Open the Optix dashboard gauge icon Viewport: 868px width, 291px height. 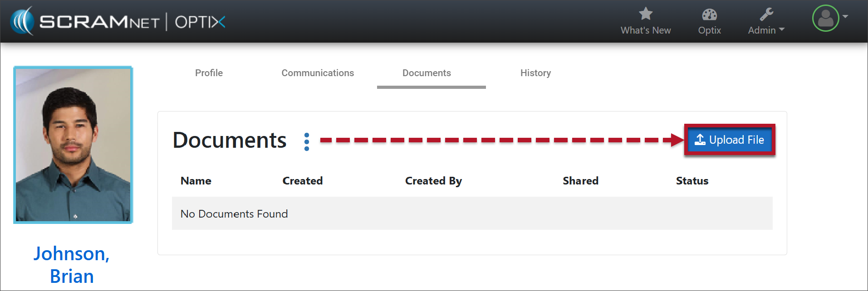[x=709, y=15]
